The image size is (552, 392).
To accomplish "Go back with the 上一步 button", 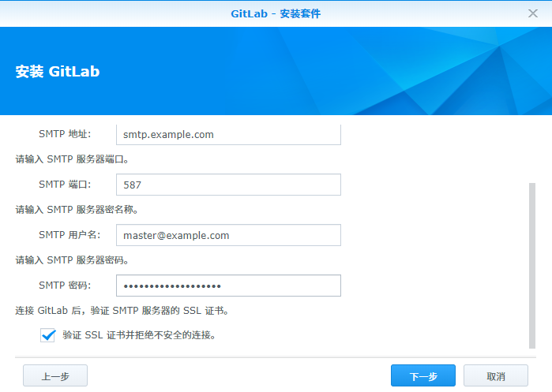I will 55,376.
